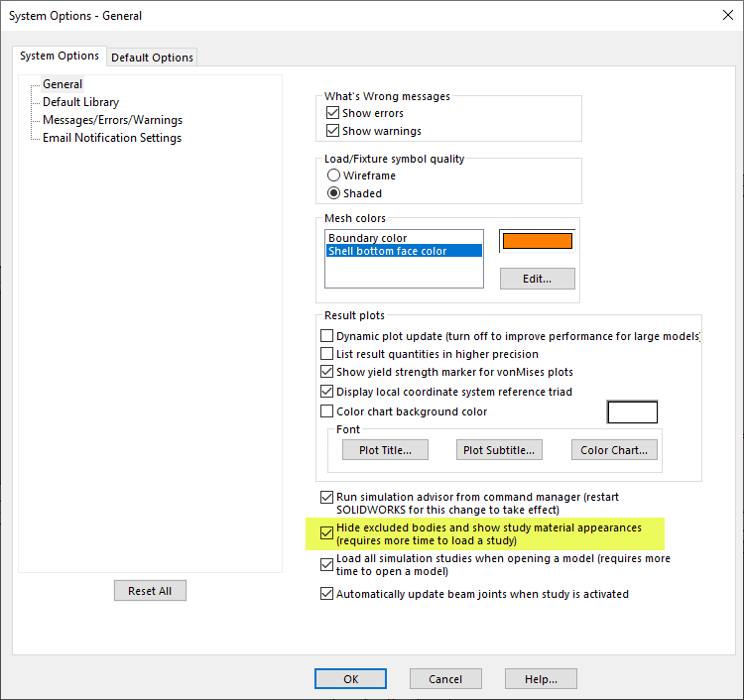This screenshot has width=744, height=700.
Task: Open Email Notification Settings tree item
Action: [112, 138]
